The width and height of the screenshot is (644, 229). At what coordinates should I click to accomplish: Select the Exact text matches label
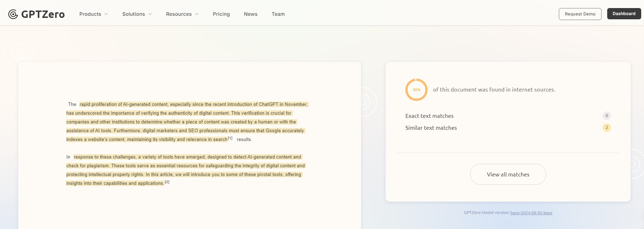429,116
